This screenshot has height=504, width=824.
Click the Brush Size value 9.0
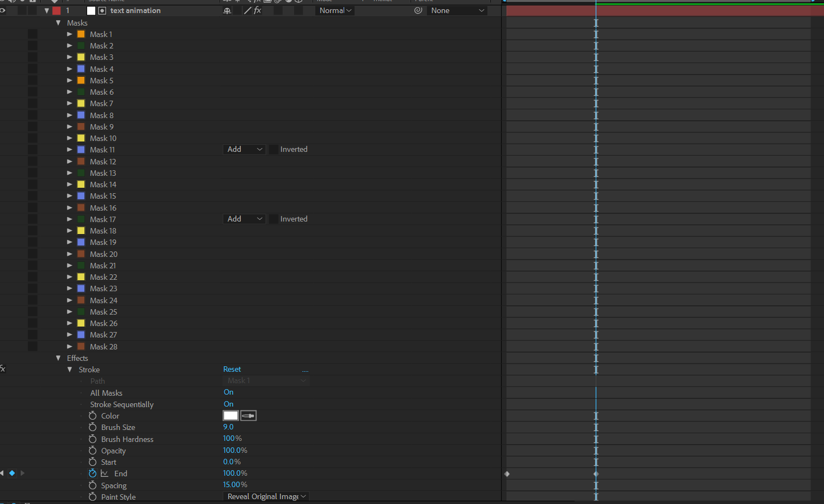coord(228,427)
